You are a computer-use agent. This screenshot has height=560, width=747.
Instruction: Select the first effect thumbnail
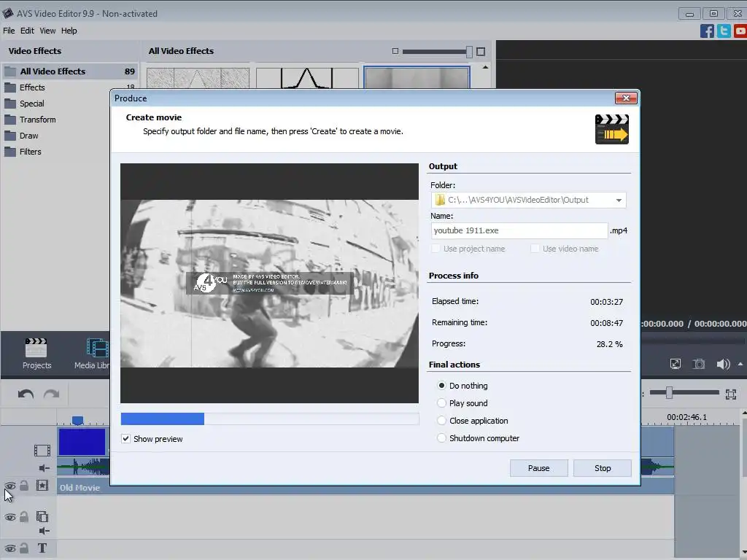[x=198, y=78]
